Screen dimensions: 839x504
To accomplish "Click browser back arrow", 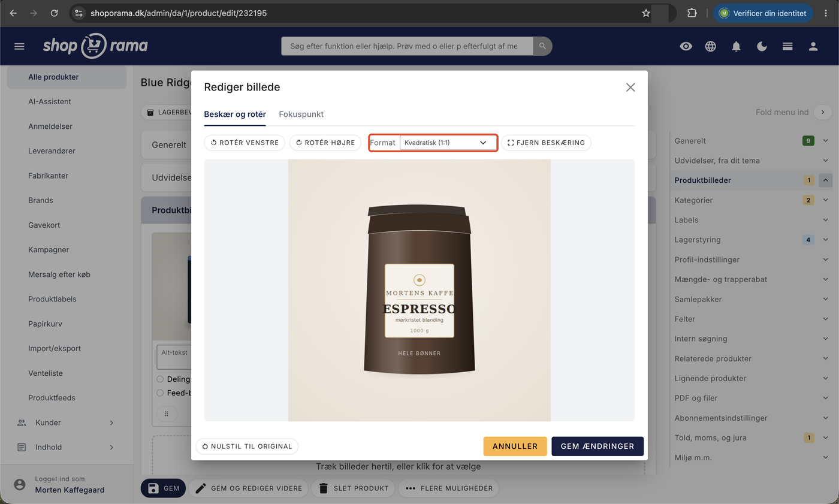I will 13,13.
